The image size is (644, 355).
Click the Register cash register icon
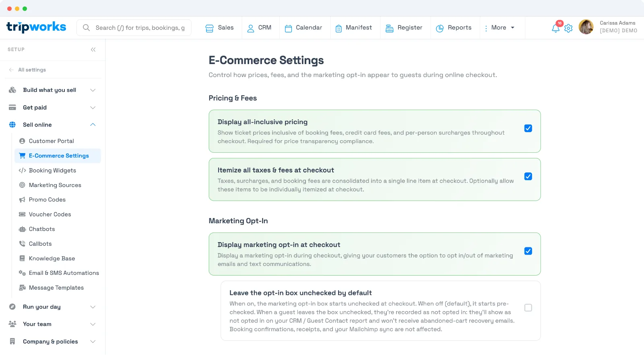click(x=389, y=28)
